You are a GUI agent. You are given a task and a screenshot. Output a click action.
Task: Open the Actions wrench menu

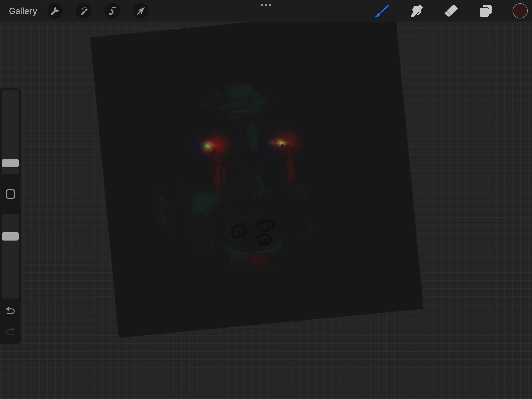(x=55, y=11)
